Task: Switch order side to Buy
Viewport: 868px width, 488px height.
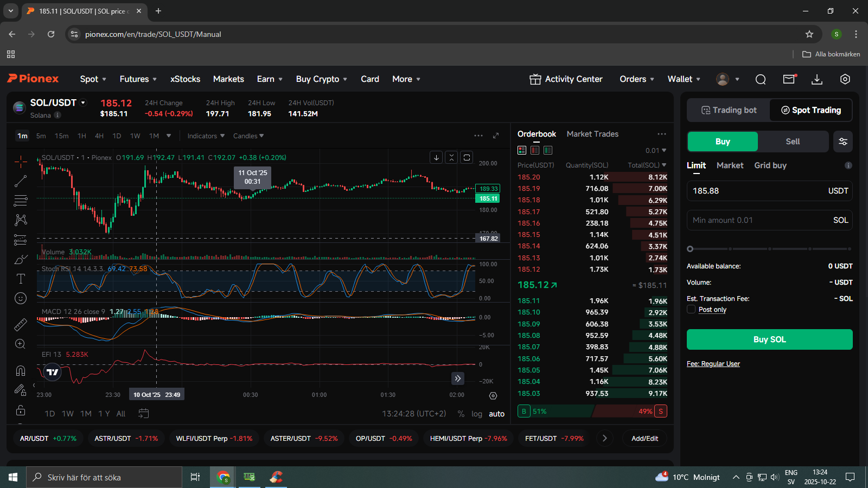Action: click(723, 142)
